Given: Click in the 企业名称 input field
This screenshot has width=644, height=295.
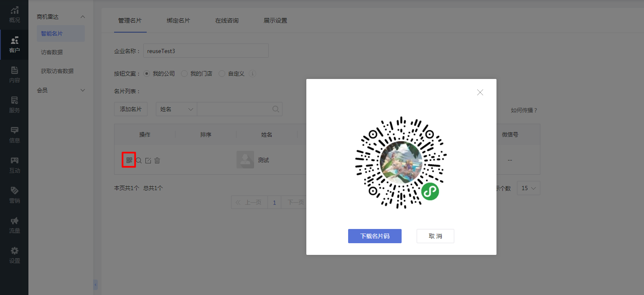Looking at the screenshot, I should point(206,51).
